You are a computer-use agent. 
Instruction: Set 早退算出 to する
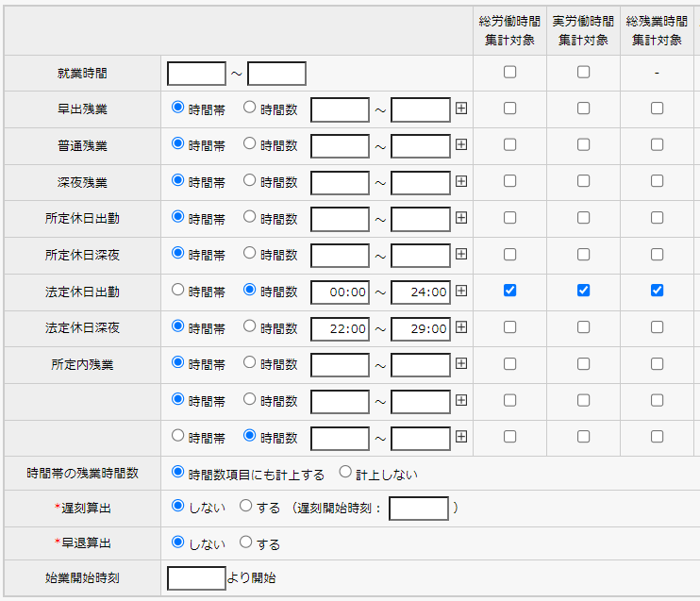point(246,543)
